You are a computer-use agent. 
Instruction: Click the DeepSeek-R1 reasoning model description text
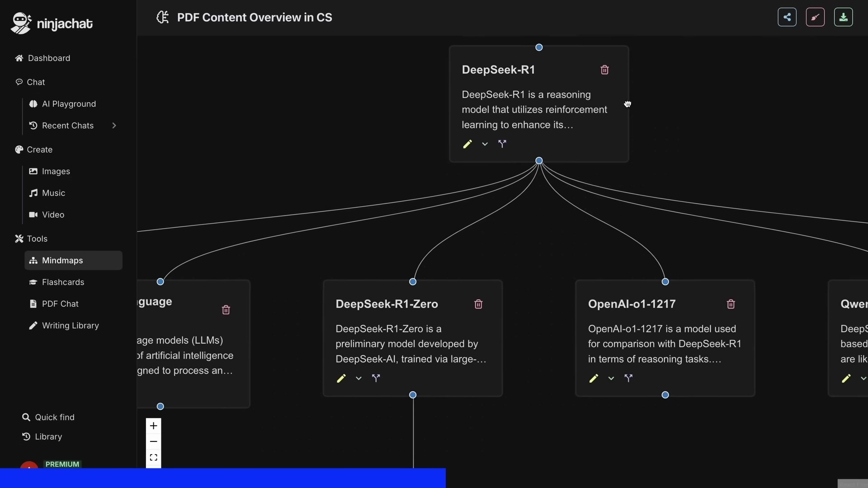[534, 110]
